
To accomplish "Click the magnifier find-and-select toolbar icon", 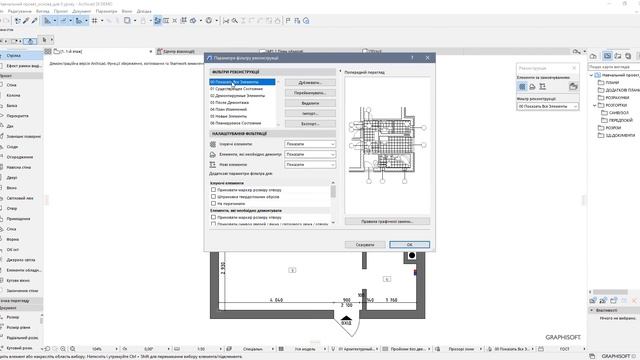I will click(x=235, y=21).
